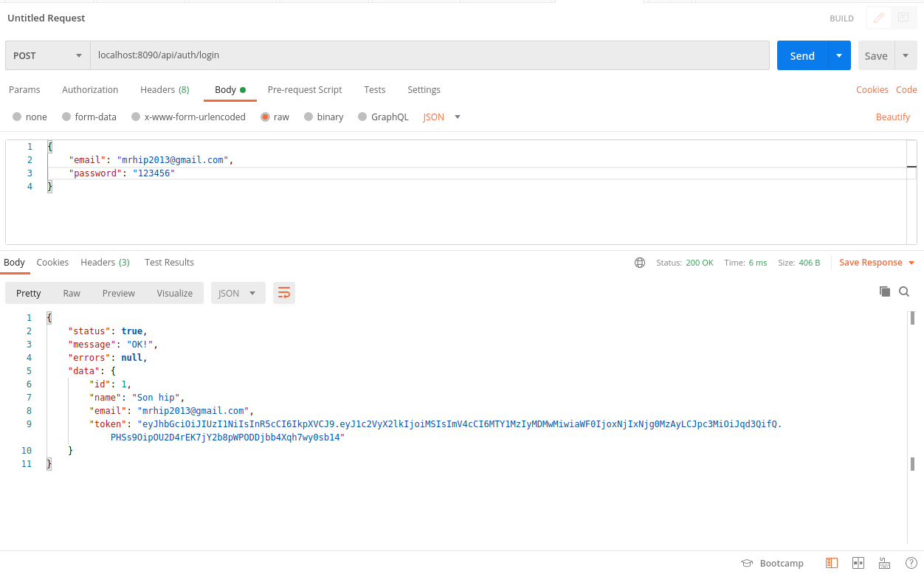Click the Help question mark icon
Viewport: 924px width, 574px height.
pyautogui.click(x=911, y=563)
